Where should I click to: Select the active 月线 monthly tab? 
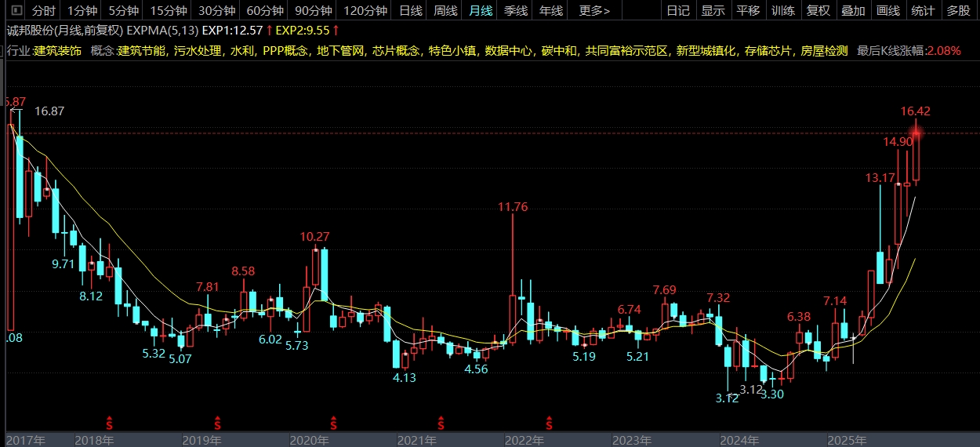481,10
